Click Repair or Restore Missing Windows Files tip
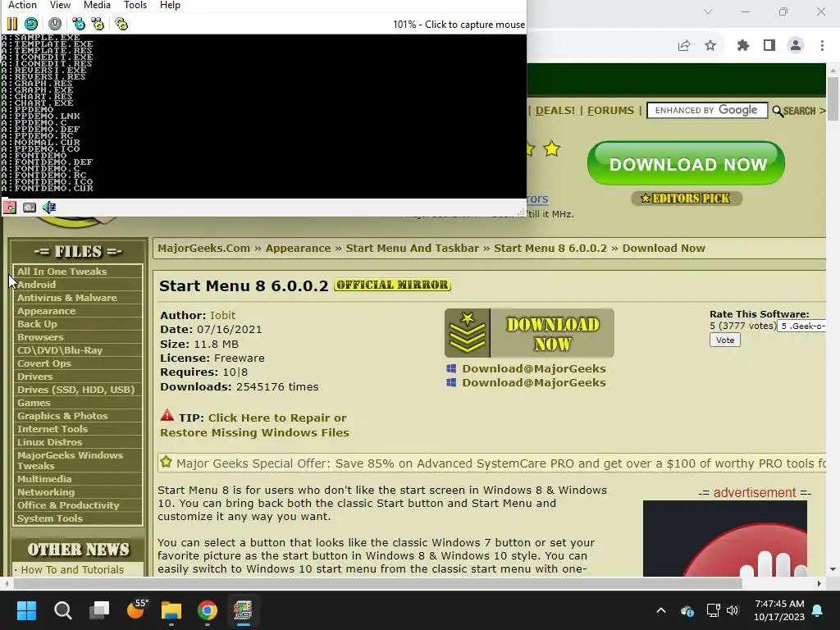Screen dimensions: 840x630 [254, 425]
